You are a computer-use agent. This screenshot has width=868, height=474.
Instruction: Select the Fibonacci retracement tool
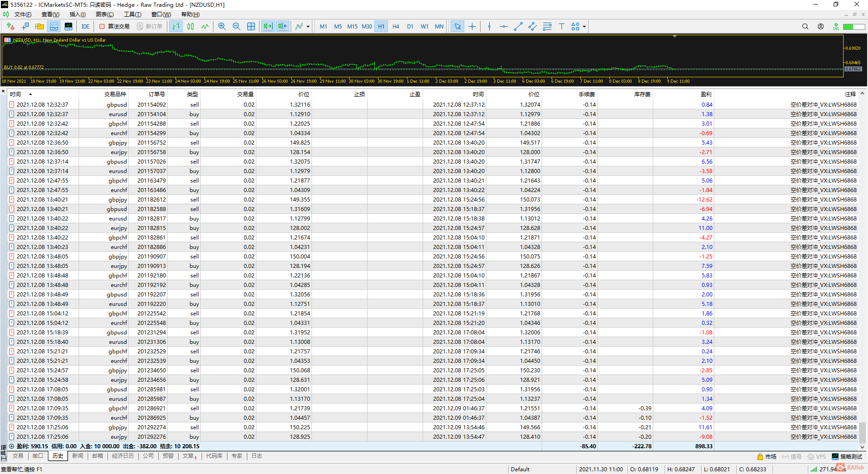pyautogui.click(x=547, y=27)
